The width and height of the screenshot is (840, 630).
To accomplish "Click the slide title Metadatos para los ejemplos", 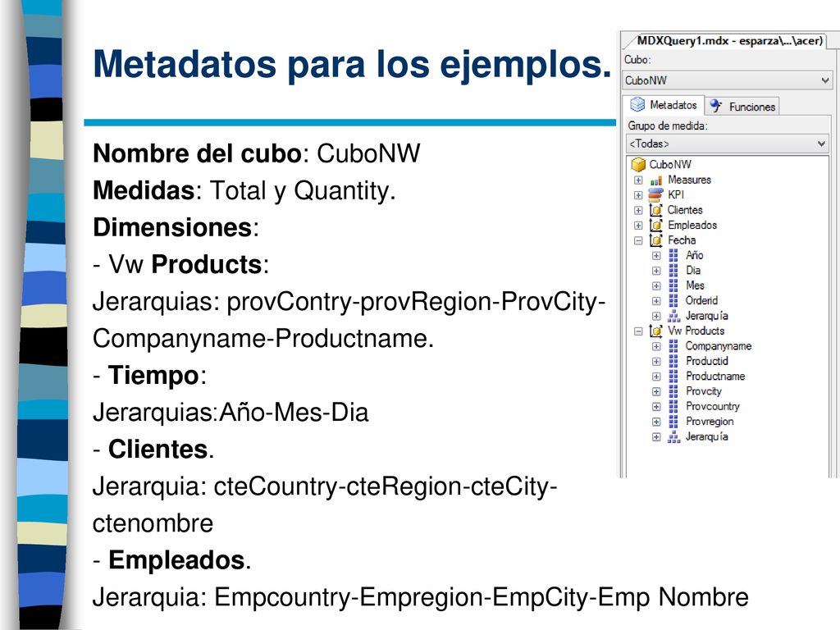I will point(352,65).
